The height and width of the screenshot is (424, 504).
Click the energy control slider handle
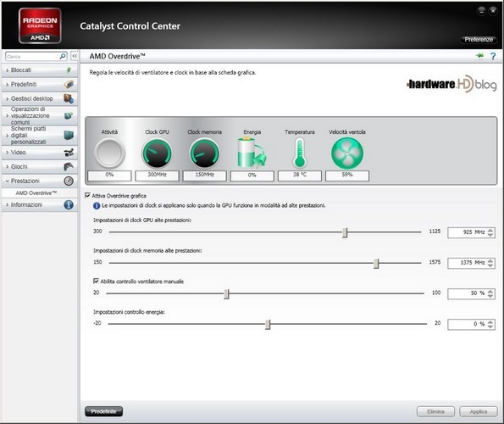pos(268,324)
